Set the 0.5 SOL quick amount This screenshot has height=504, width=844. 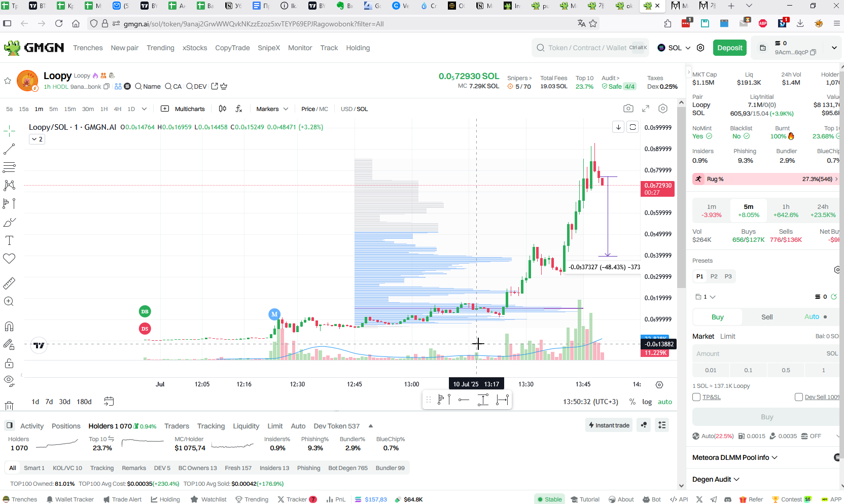point(786,370)
